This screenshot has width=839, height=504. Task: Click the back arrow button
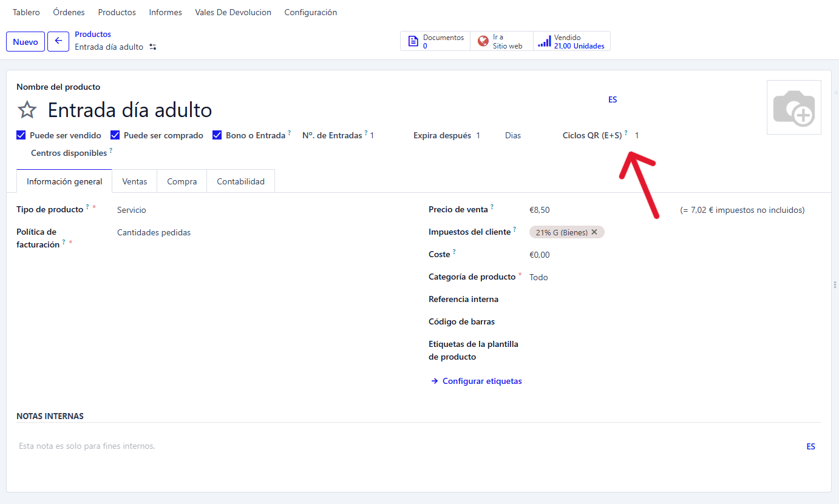[58, 41]
